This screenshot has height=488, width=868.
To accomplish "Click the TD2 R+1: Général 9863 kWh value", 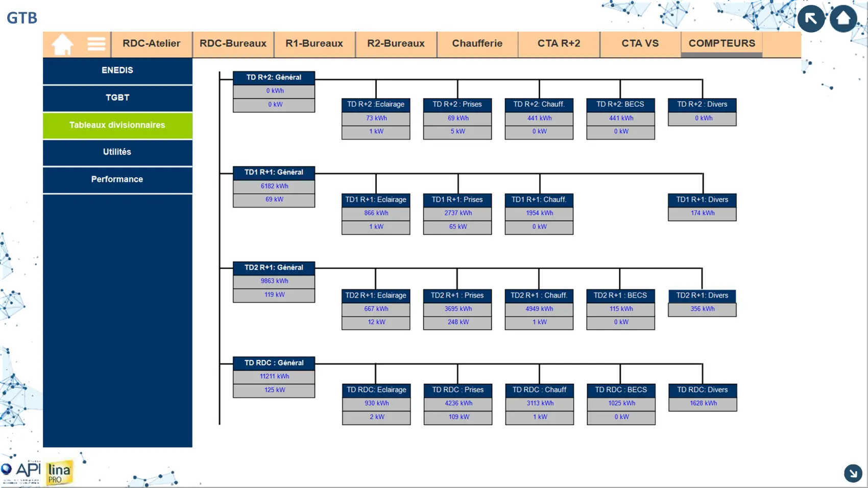I will (x=274, y=281).
